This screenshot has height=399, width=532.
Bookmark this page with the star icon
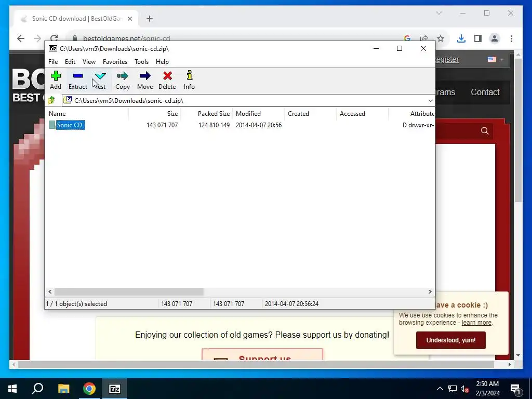[x=441, y=38]
